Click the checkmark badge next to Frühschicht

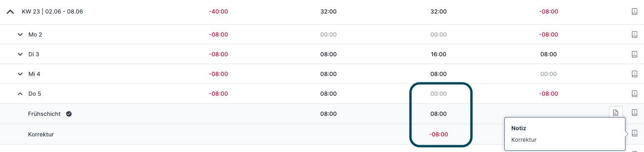coord(69,114)
